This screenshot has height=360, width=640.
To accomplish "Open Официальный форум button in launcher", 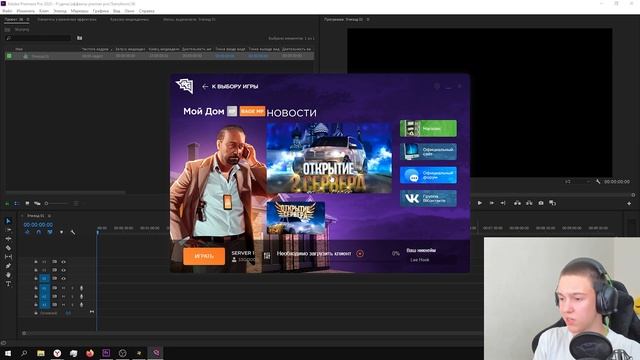I will 428,175.
